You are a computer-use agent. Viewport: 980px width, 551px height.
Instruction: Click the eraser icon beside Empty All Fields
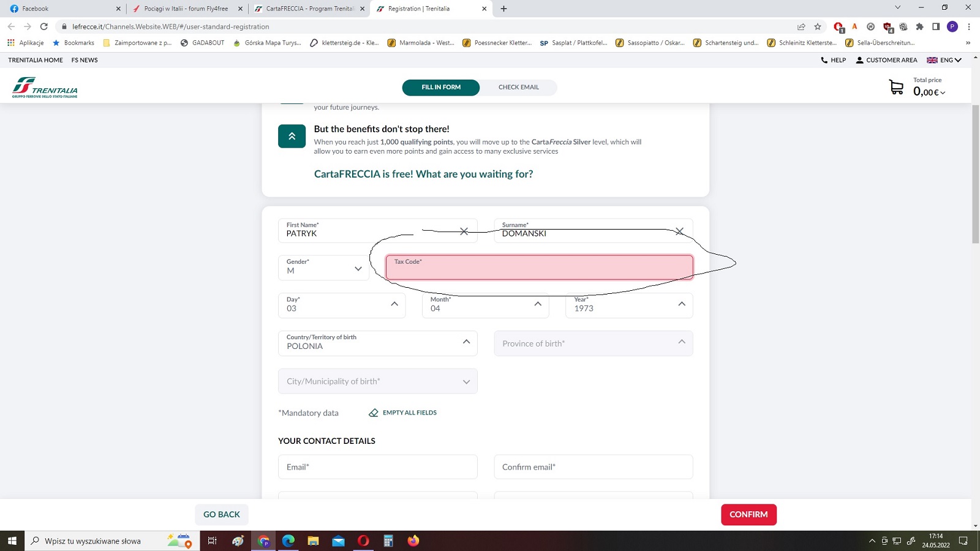coord(374,413)
